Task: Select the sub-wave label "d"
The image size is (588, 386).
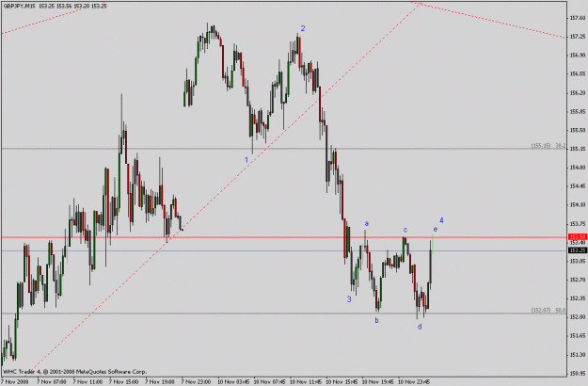Action: pos(420,327)
